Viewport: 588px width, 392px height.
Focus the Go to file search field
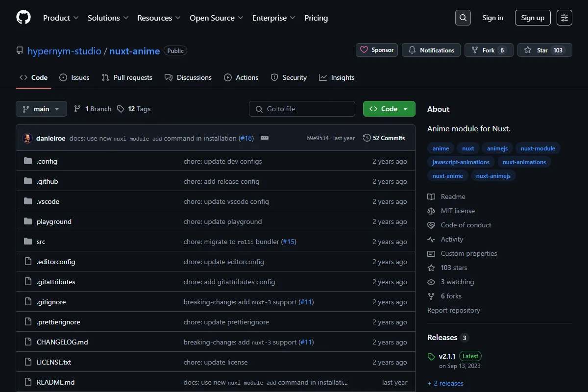[302, 109]
